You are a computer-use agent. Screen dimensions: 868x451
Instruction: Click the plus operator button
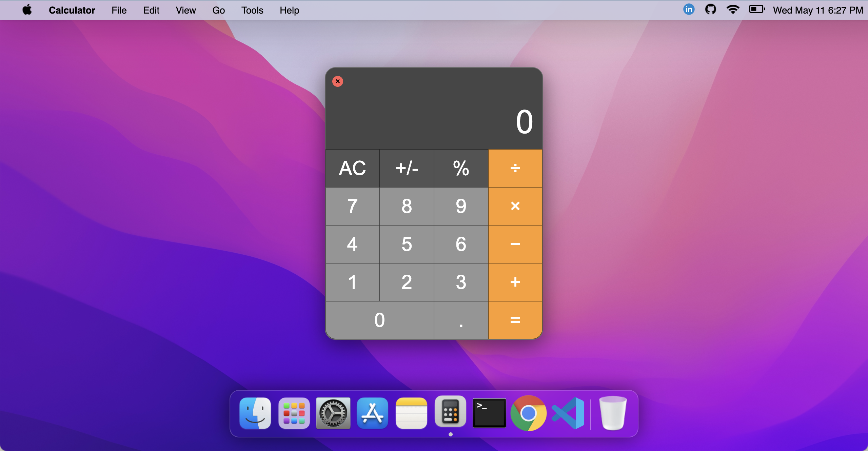point(515,282)
